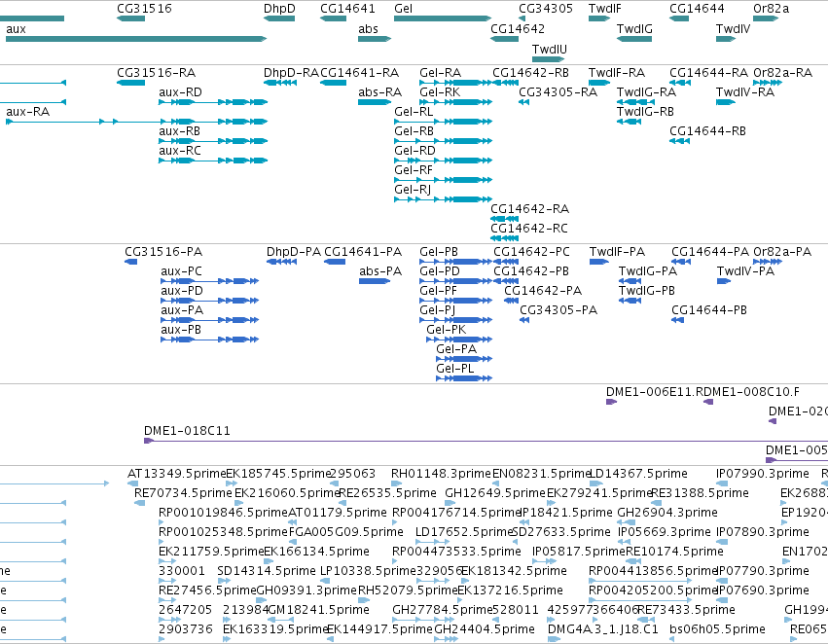
Task: Select the Gel-RD transcript
Action: 443,161
